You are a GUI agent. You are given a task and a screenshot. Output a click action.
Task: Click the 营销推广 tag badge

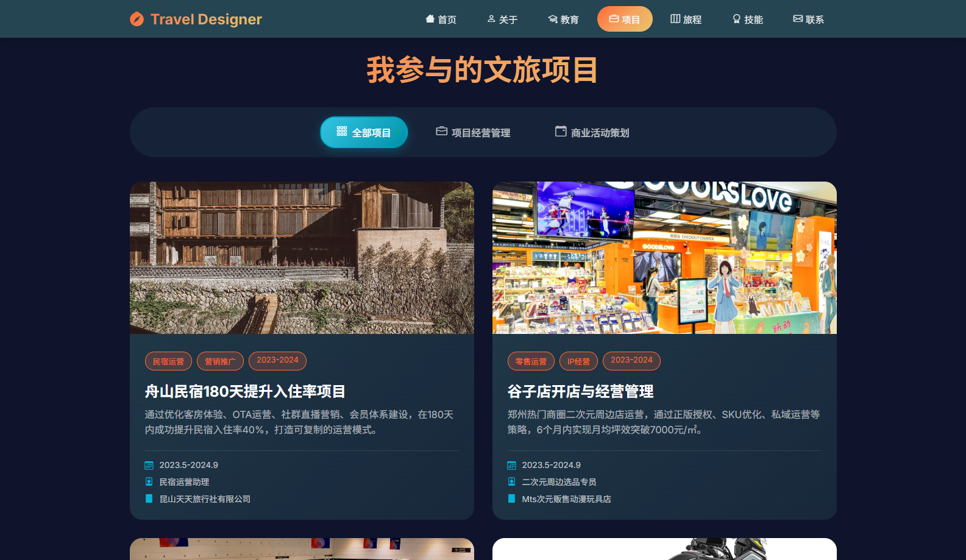coord(220,361)
